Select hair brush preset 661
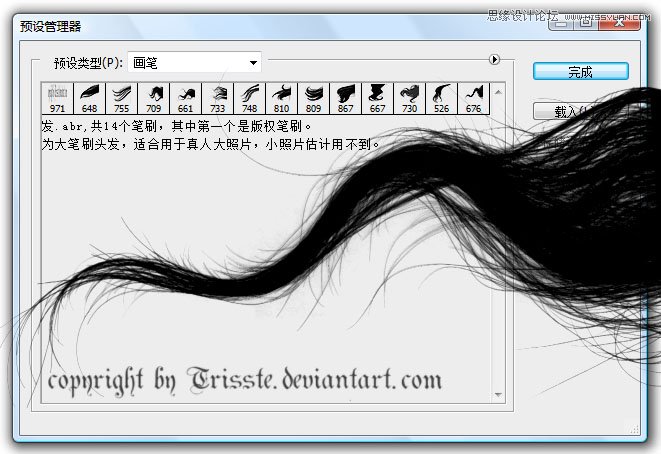 [x=185, y=98]
